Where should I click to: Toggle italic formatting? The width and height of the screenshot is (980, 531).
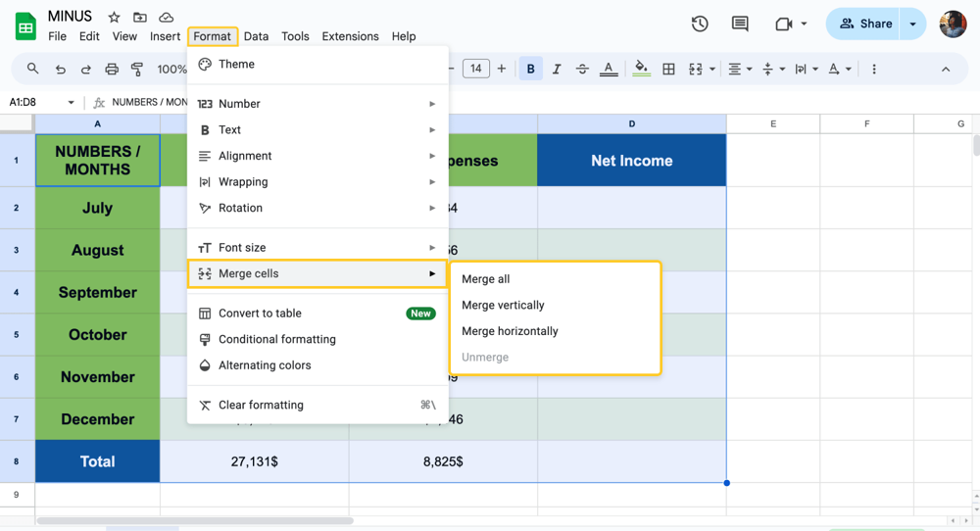point(557,70)
